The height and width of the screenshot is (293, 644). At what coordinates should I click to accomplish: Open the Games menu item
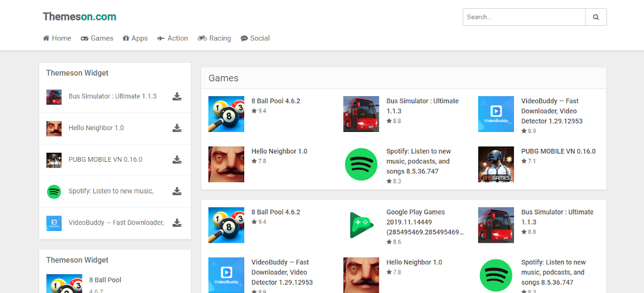tap(97, 38)
